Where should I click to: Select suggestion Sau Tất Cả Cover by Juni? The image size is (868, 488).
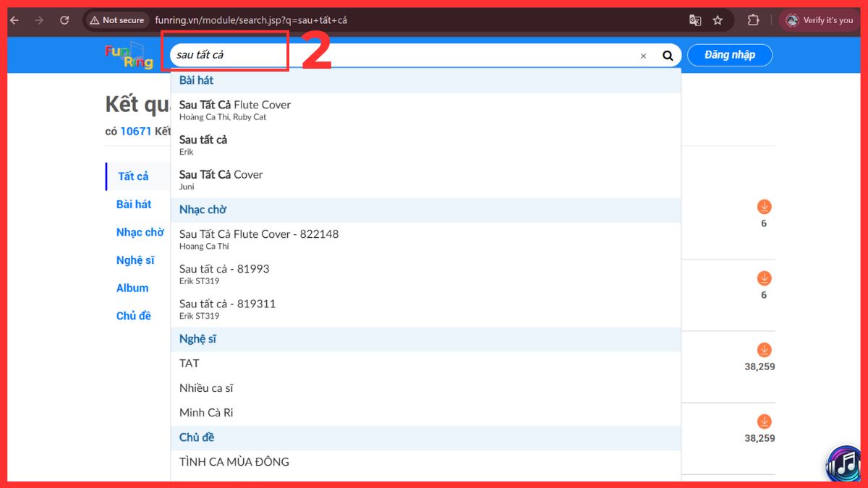(425, 180)
